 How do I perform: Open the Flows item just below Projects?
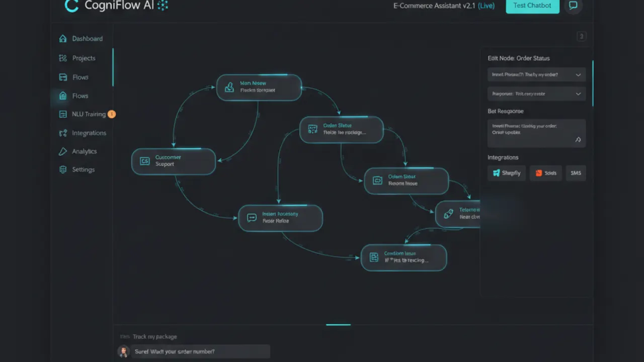(73, 77)
